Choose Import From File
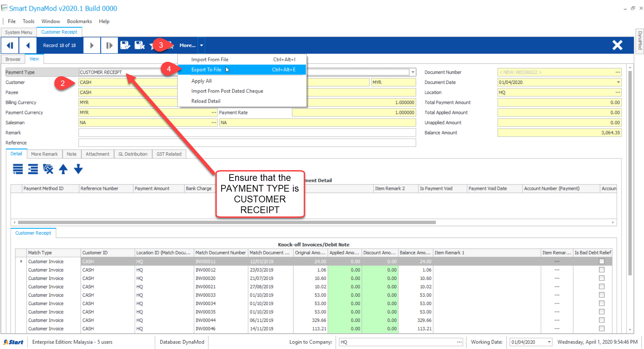This screenshot has height=349, width=644. 242,59
